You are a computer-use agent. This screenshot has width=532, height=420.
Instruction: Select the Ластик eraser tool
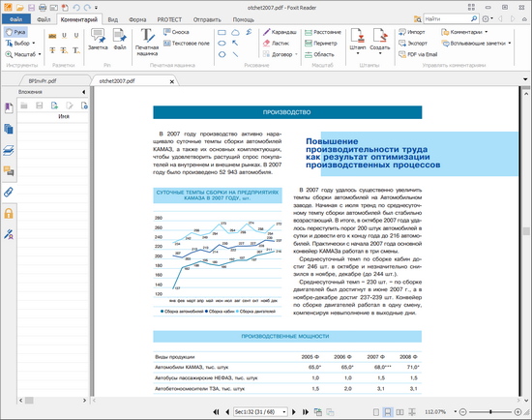click(277, 44)
